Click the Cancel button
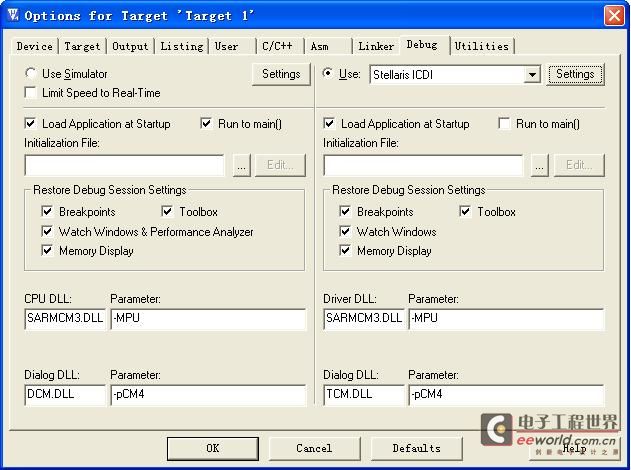 pos(314,449)
